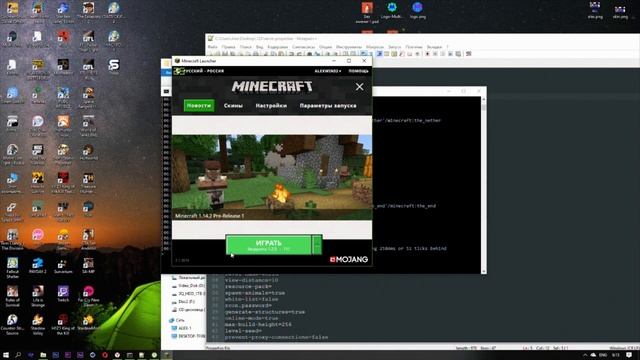Select the Fallout Shelter desktop icon

12,268
